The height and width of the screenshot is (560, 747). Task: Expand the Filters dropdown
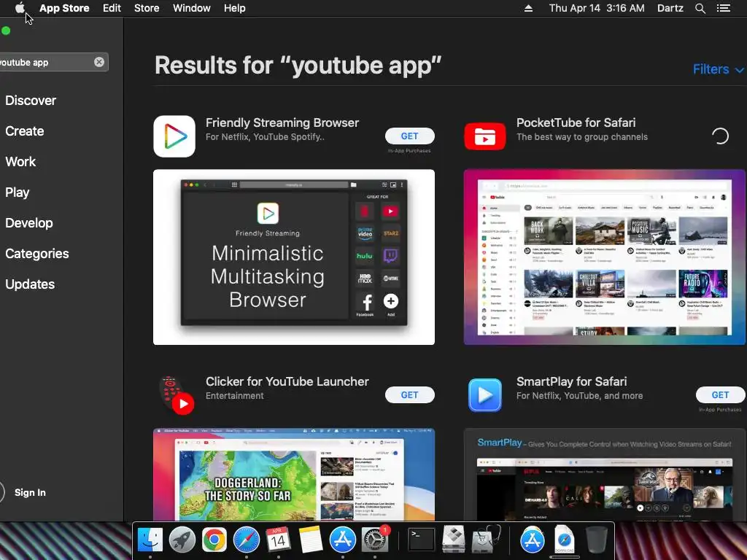[718, 69]
